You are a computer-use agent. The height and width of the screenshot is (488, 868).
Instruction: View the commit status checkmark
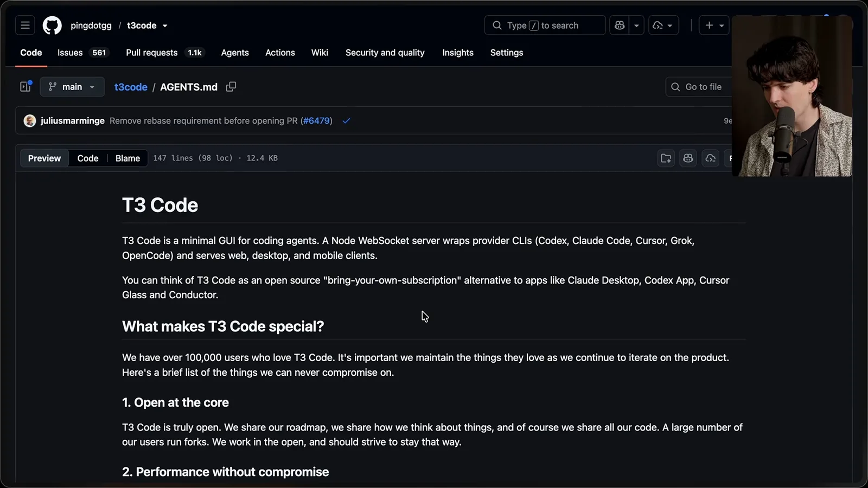tap(346, 121)
